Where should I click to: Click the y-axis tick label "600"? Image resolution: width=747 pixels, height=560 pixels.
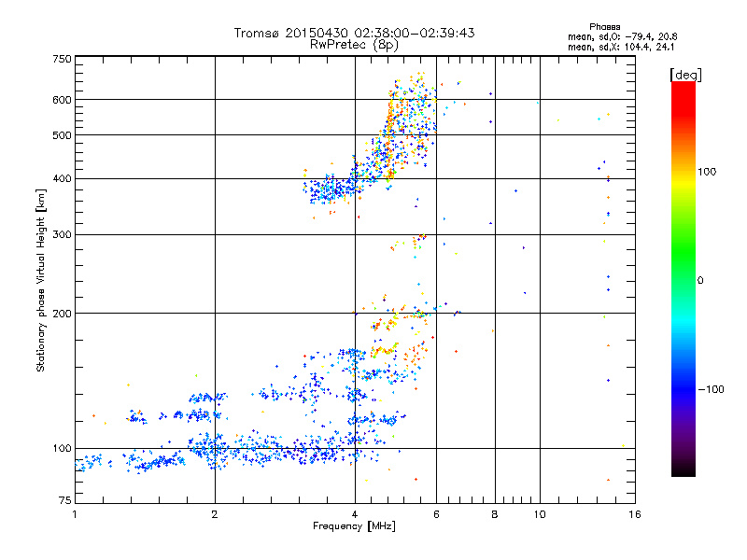click(x=62, y=100)
